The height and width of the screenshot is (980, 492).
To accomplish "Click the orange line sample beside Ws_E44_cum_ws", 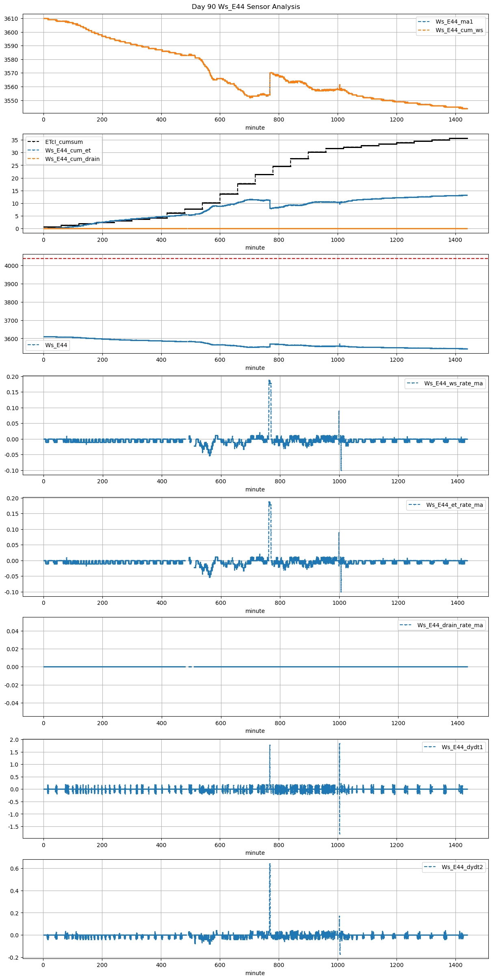I will [424, 30].
